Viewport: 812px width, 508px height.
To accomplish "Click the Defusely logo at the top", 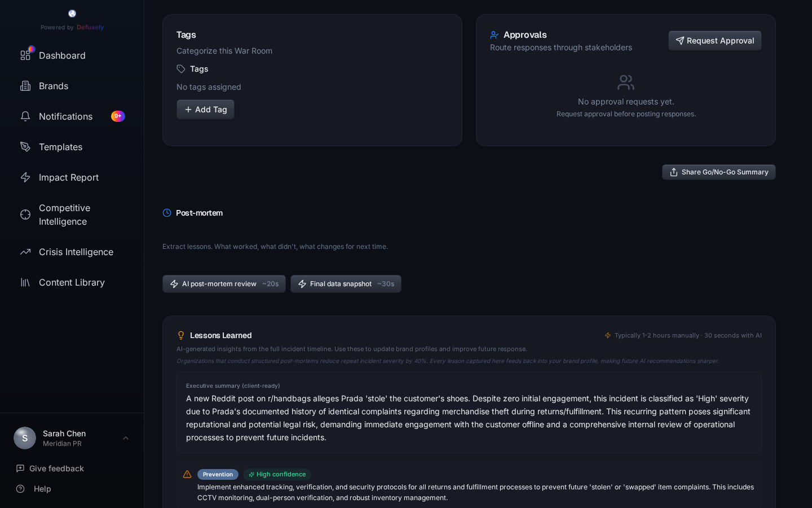I will (72, 14).
